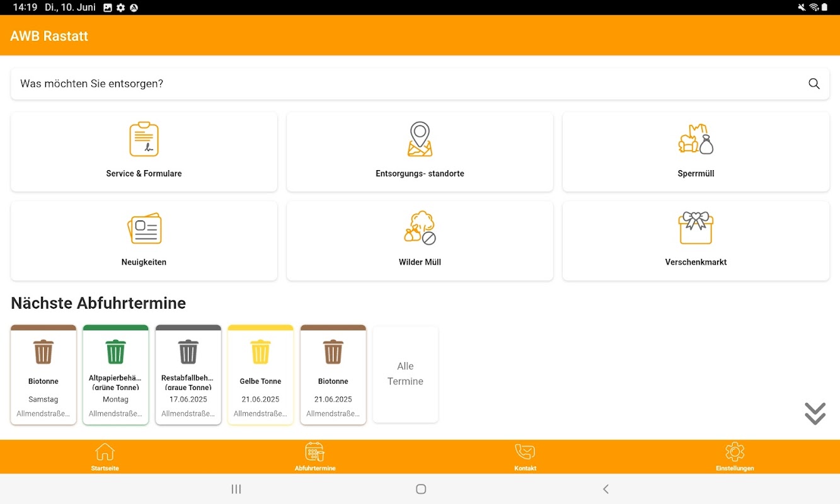Switch to the Startseite tab label
Viewport: 840px width, 504px height.
pos(105,468)
